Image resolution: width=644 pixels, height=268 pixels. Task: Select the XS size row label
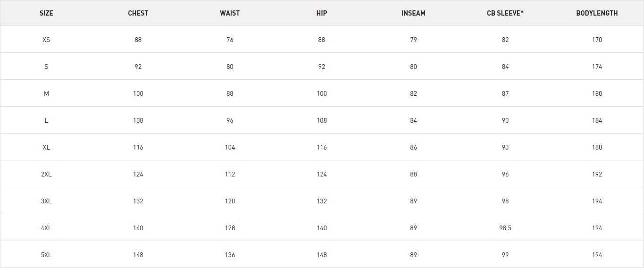pyautogui.click(x=46, y=40)
